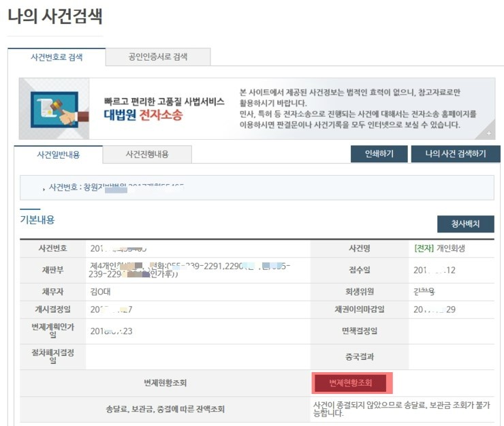This screenshot has height=426, width=504.
Task: Select 채권이의마감일 date ending in 29
Action: (x=435, y=309)
